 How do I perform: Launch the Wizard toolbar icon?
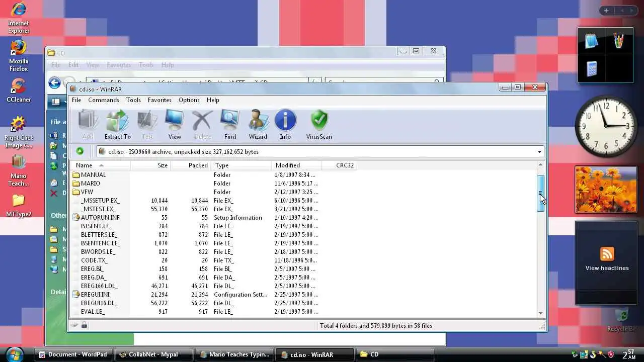[258, 125]
